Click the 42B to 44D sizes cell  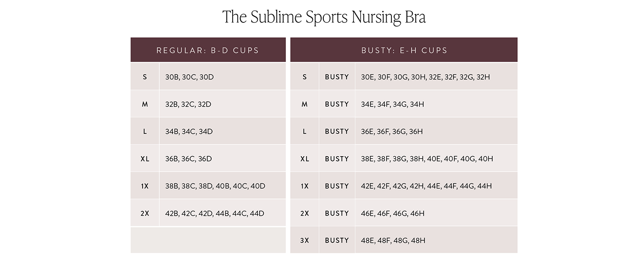(x=215, y=213)
